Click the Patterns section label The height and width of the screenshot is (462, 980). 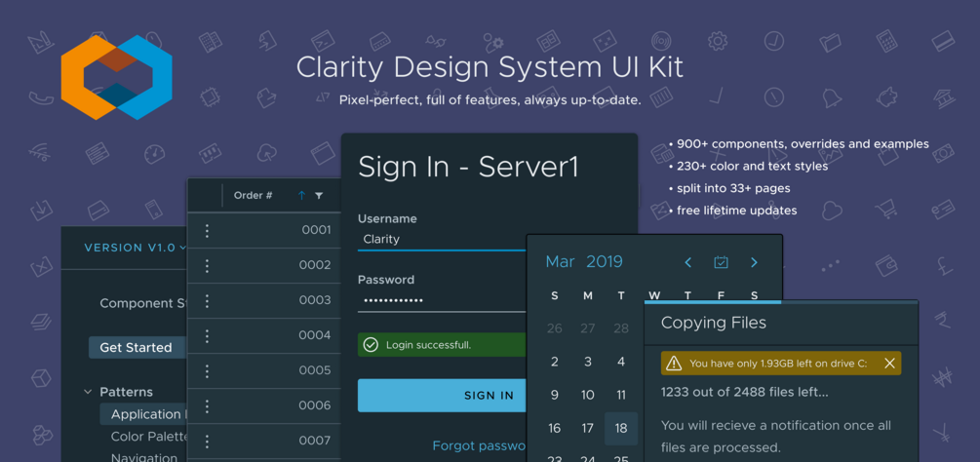pyautogui.click(x=126, y=392)
